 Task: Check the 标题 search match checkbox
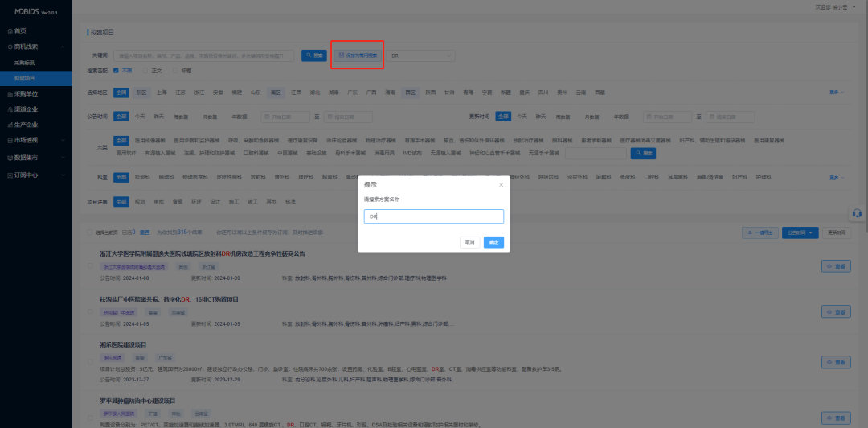pos(175,71)
